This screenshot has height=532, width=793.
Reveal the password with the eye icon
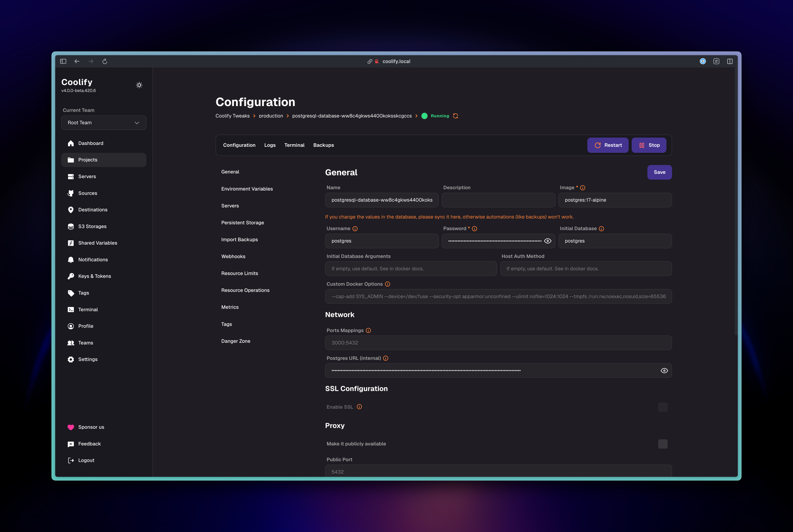548,241
